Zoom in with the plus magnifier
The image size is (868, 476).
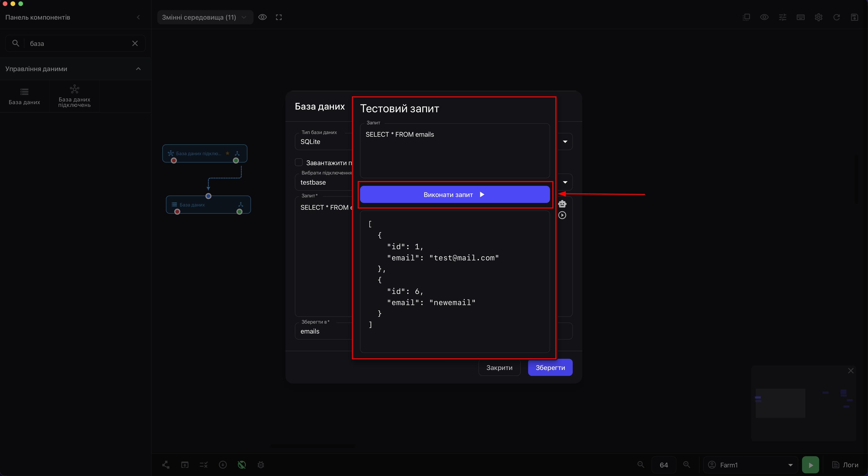(686, 464)
